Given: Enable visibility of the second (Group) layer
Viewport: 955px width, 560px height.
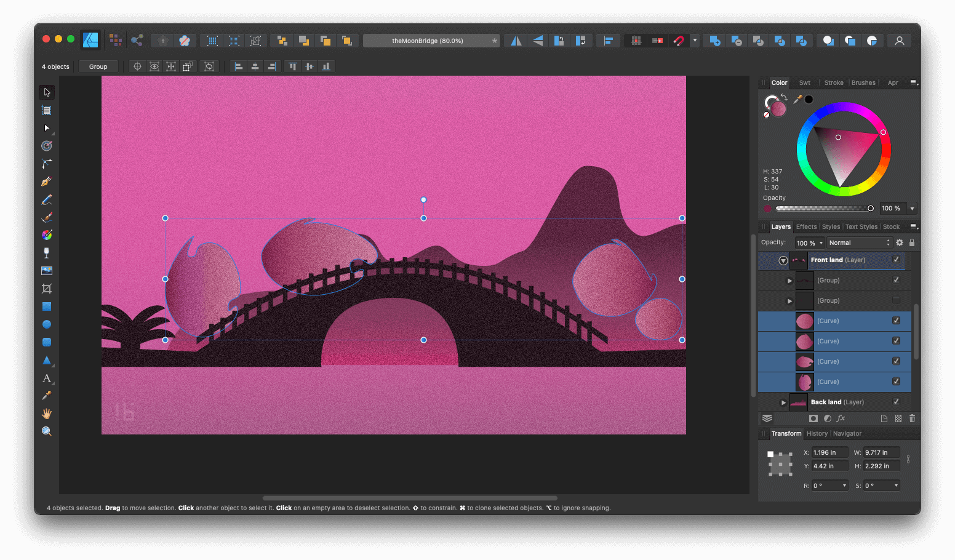Looking at the screenshot, I should pyautogui.click(x=896, y=300).
